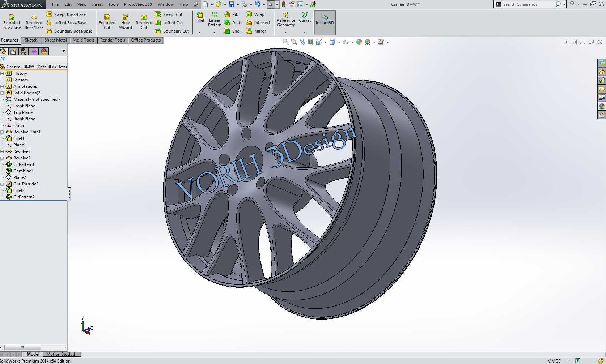Choose the Lofted Boss/Base command
Image resolution: width=606 pixels, height=364 pixels.
pos(66,23)
